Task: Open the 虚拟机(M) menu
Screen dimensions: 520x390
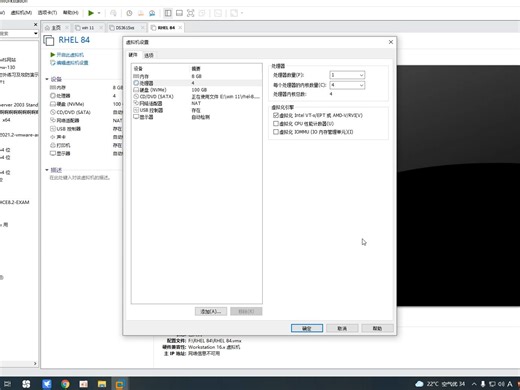Action: 21,13
